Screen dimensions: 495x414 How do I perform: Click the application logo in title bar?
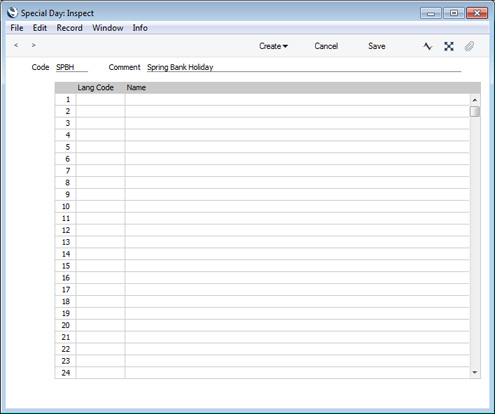pos(13,13)
